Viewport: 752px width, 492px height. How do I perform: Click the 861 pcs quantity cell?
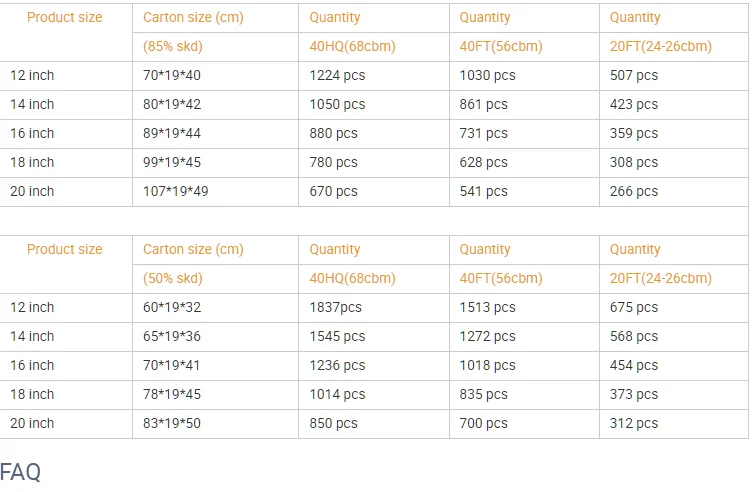pos(484,104)
